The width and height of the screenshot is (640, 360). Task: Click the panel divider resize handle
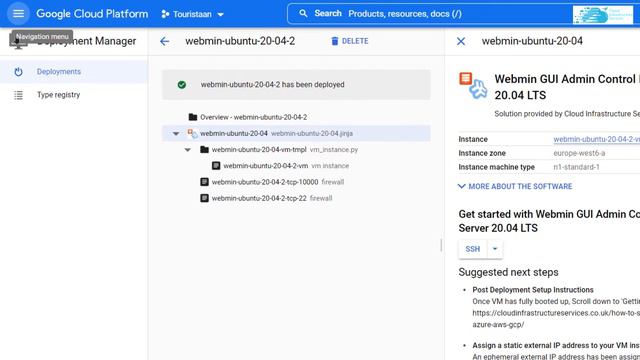point(441,245)
